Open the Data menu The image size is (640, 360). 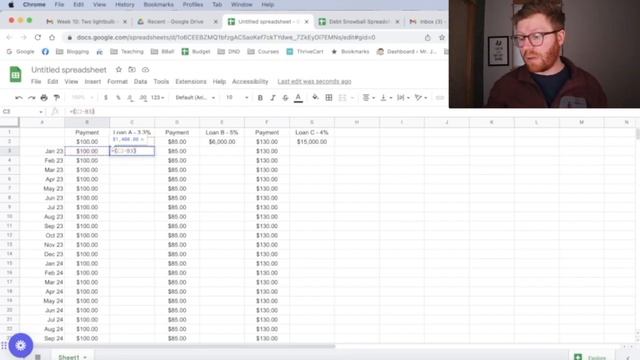point(140,82)
